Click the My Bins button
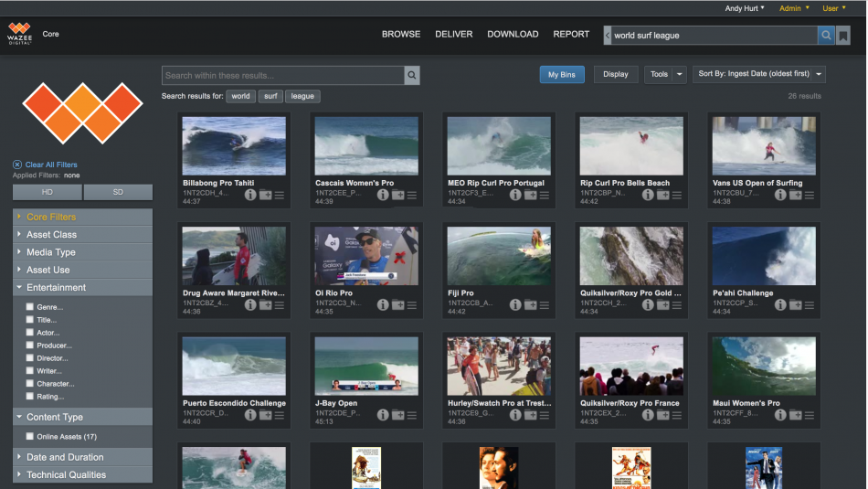 [x=562, y=74]
